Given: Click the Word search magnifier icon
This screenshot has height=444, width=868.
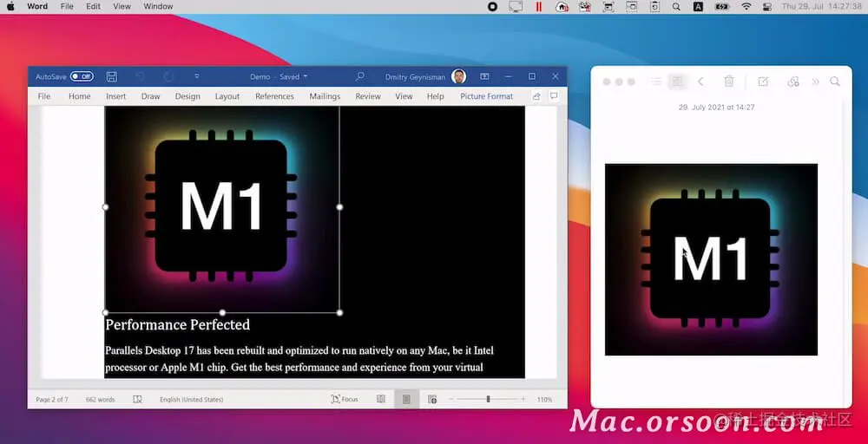Looking at the screenshot, I should (x=360, y=76).
